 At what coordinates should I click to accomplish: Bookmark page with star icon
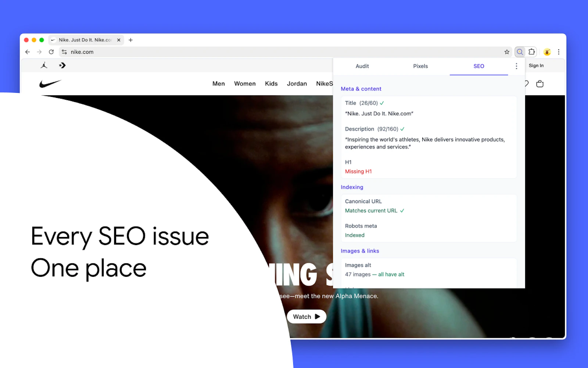pos(507,52)
